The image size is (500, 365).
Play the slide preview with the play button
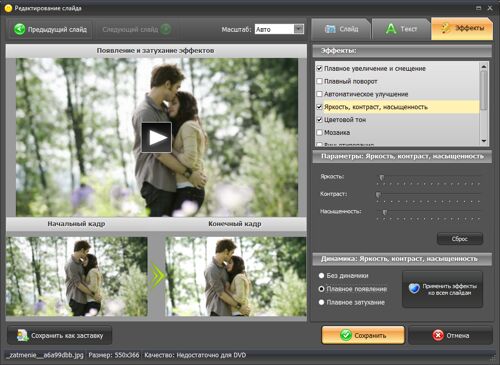click(156, 137)
